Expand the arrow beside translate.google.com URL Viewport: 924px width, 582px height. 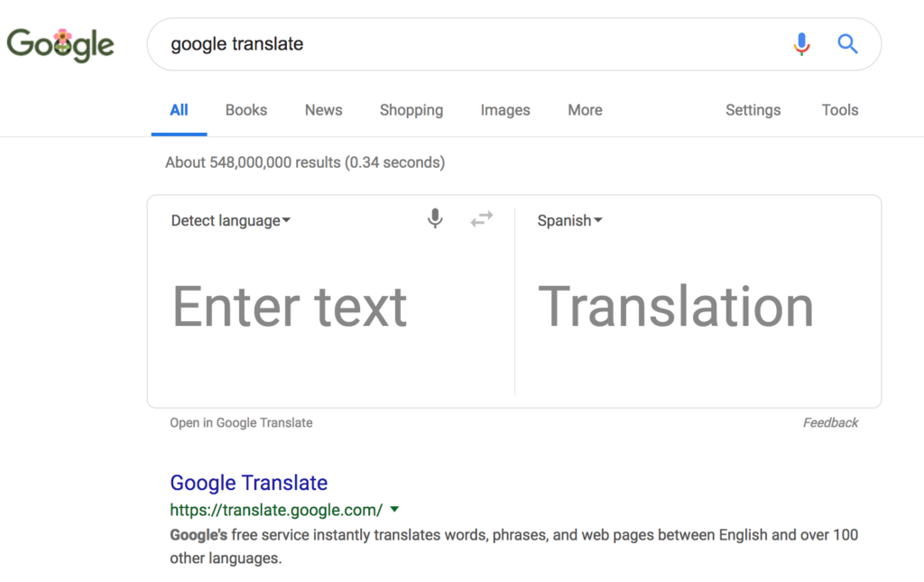[x=395, y=510]
